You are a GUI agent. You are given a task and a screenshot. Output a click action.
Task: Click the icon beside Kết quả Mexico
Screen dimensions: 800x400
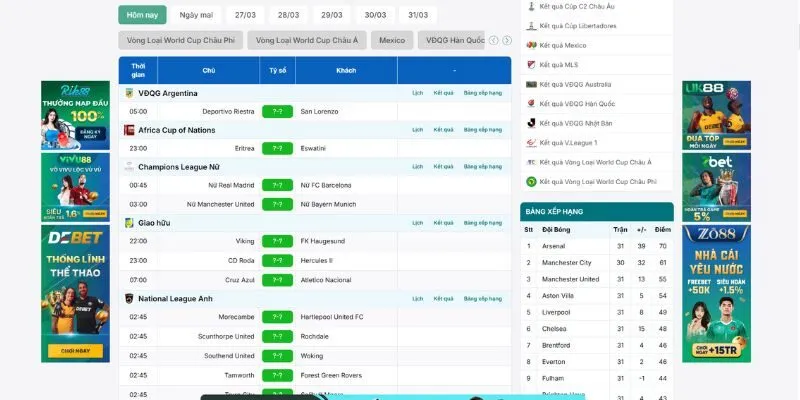(532, 45)
